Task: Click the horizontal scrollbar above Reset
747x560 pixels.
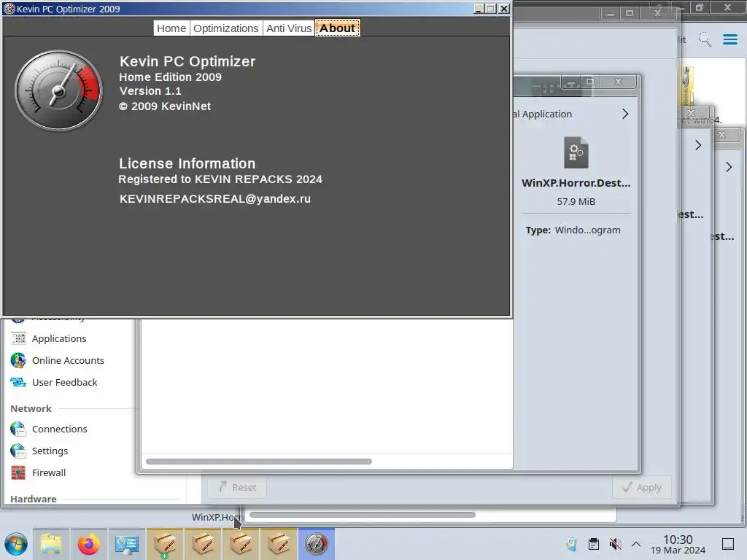Action: click(x=259, y=462)
